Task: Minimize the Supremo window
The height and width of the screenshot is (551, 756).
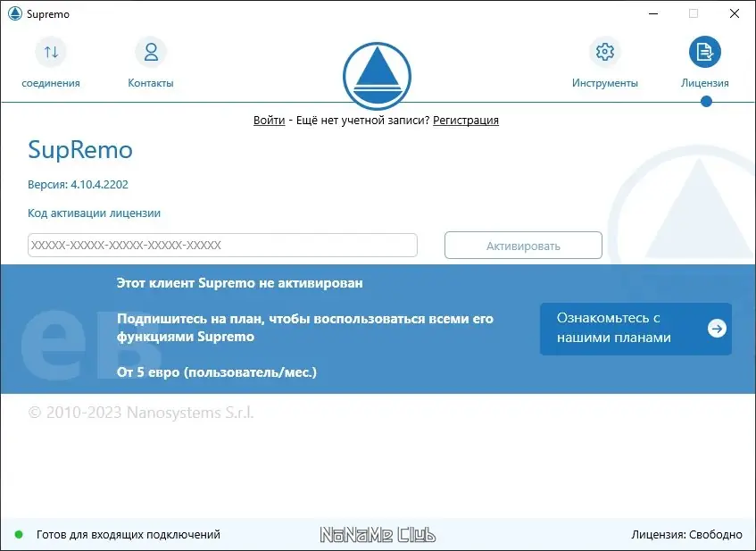Action: [653, 13]
